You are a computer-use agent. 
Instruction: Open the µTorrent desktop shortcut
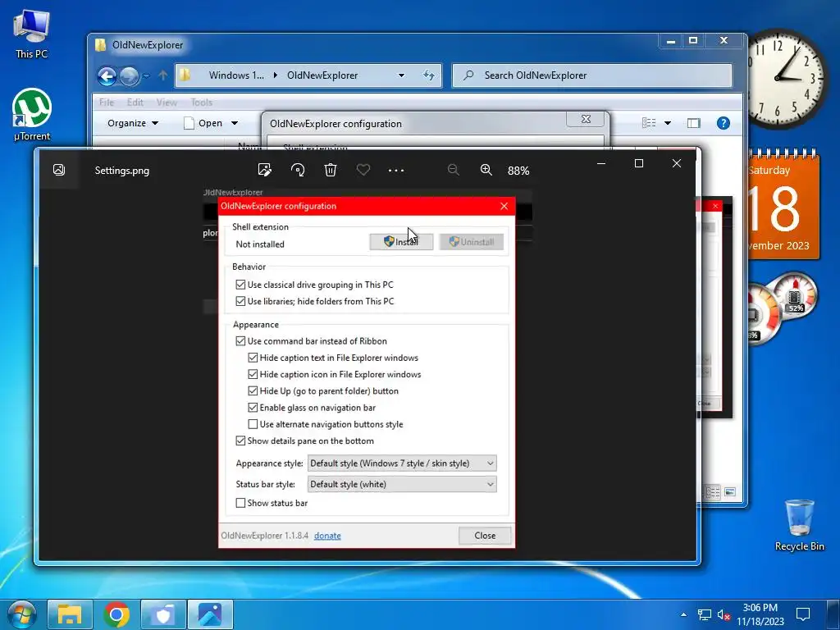point(32,115)
